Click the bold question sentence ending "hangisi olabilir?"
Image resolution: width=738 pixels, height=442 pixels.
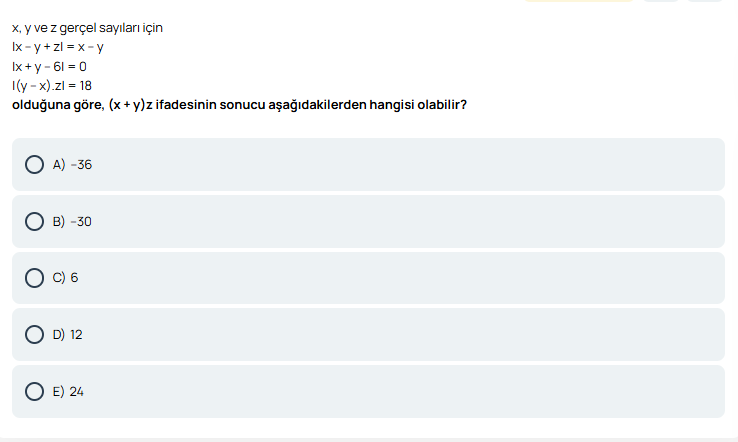[x=239, y=104]
